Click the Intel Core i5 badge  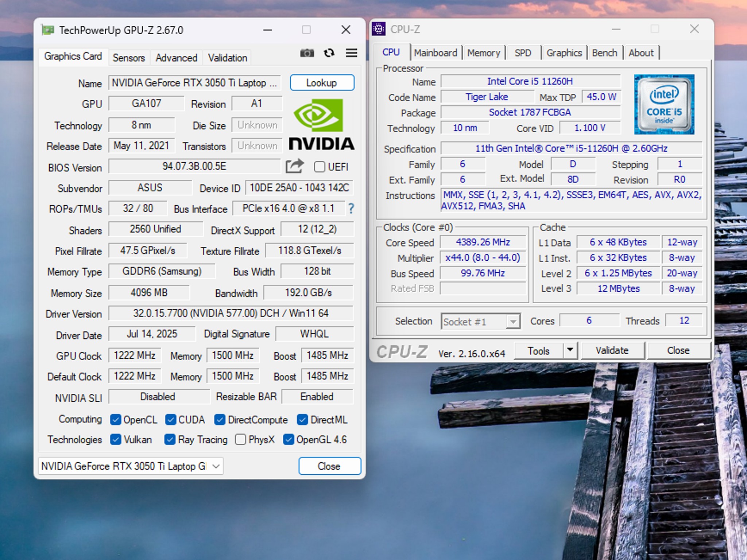click(x=664, y=105)
